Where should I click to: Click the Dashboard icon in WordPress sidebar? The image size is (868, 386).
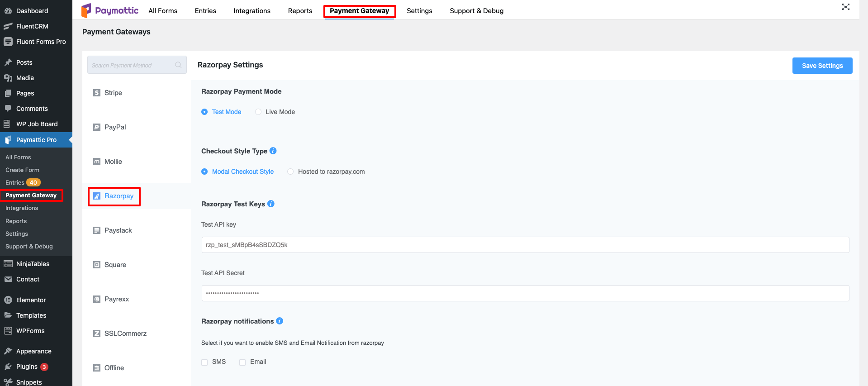pyautogui.click(x=8, y=11)
